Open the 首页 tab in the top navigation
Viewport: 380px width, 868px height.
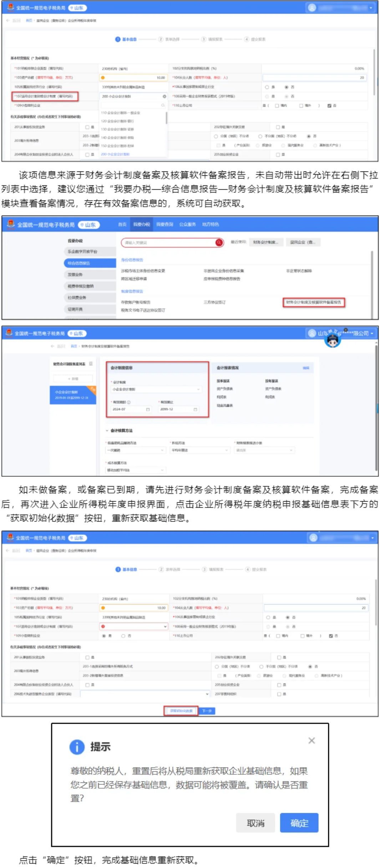click(122, 224)
